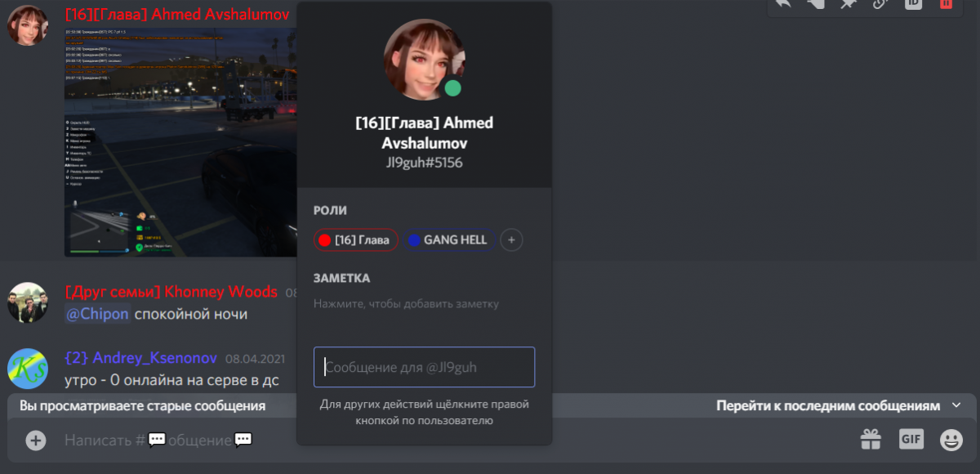
Task: Click the large profile avatar in popup
Action: point(424,60)
